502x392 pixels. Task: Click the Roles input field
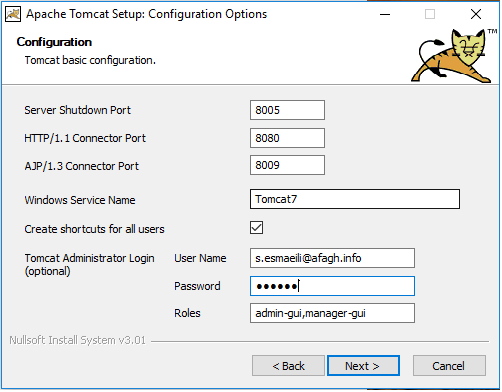[x=332, y=313]
